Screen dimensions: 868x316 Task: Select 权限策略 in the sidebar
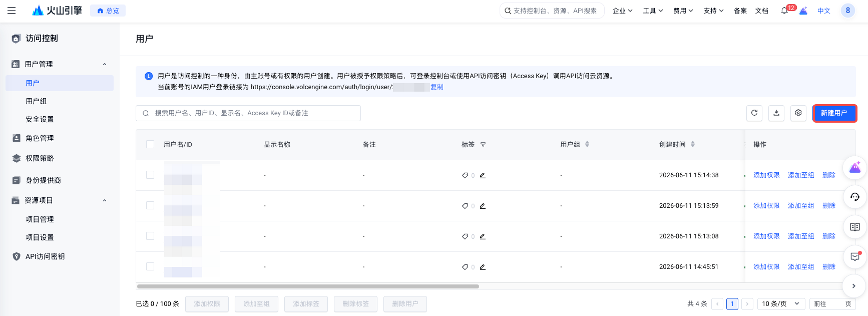pos(40,158)
